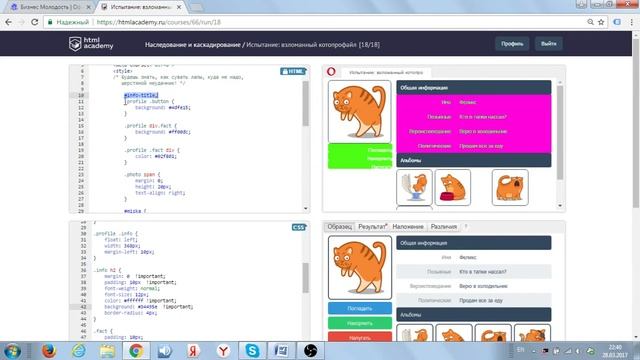Open Yandex Browser Y icon on taskbar
This screenshot has width=640, height=360.
pos(223,351)
